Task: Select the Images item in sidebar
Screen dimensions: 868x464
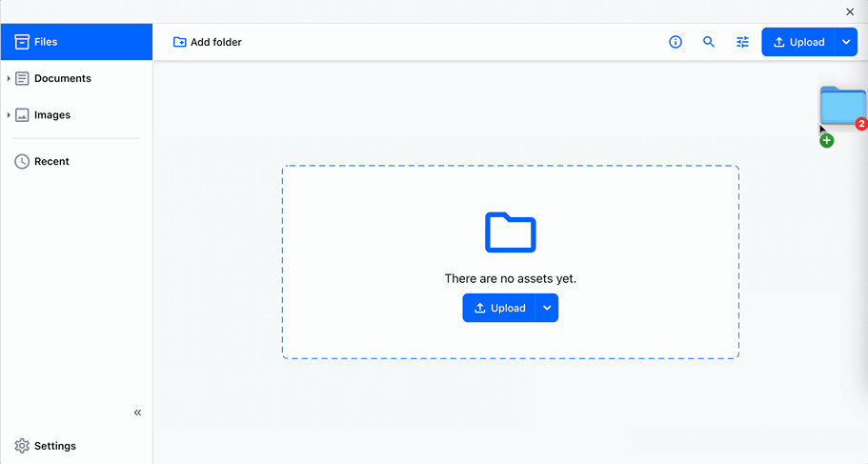Action: point(52,115)
